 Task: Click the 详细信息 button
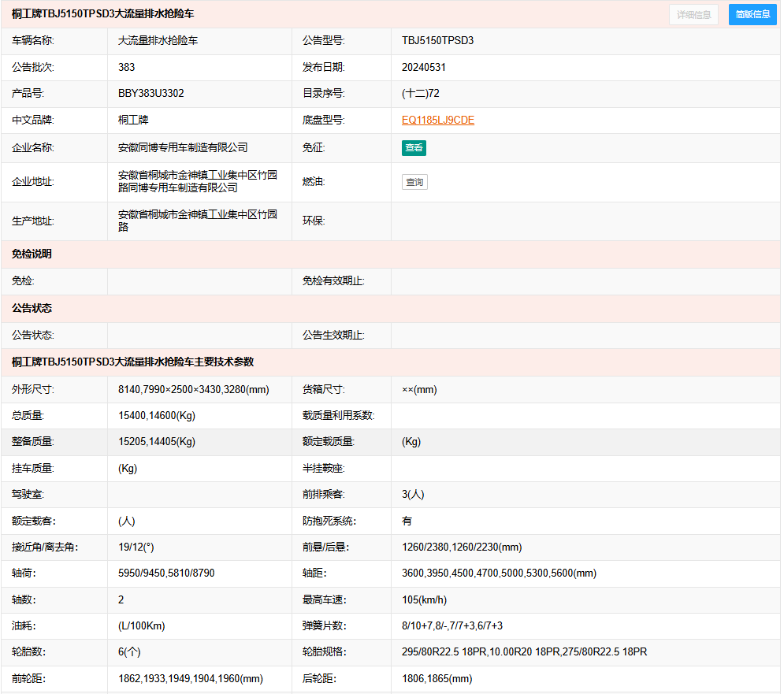693,14
